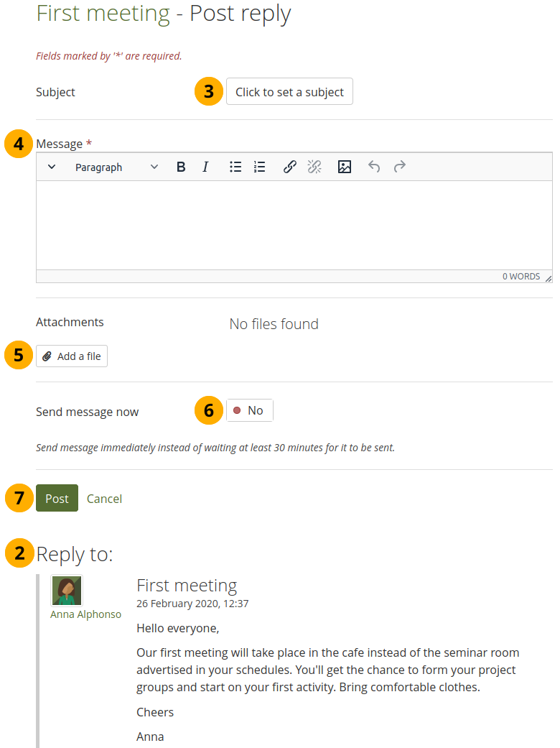Toggle the Send message now switch

pyautogui.click(x=249, y=411)
